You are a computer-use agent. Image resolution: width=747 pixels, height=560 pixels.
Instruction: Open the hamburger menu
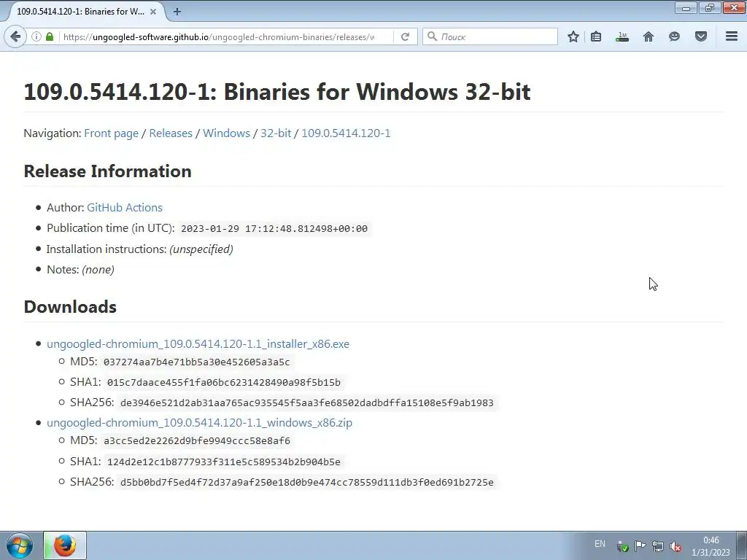[x=732, y=36]
